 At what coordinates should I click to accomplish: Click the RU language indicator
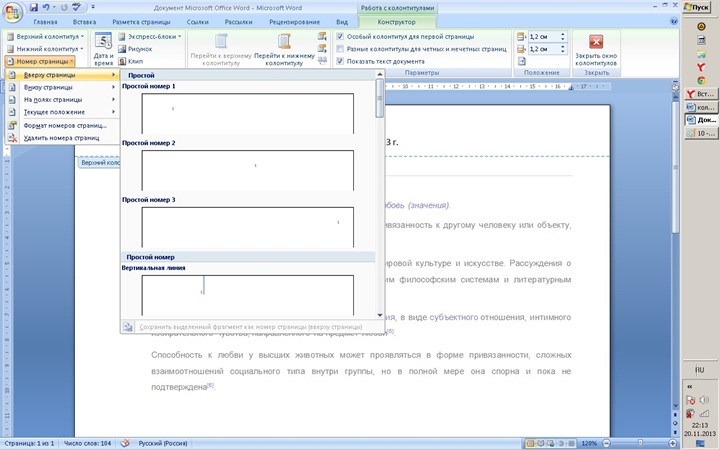pos(699,370)
